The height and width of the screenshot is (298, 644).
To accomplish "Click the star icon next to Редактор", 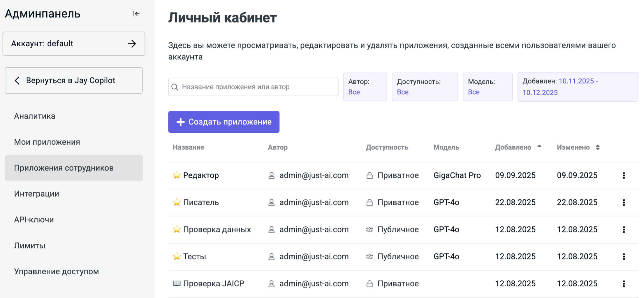I will (177, 175).
